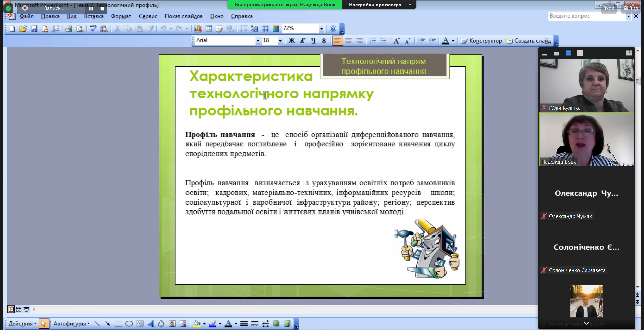Align text left
644x330 pixels.
(x=338, y=41)
